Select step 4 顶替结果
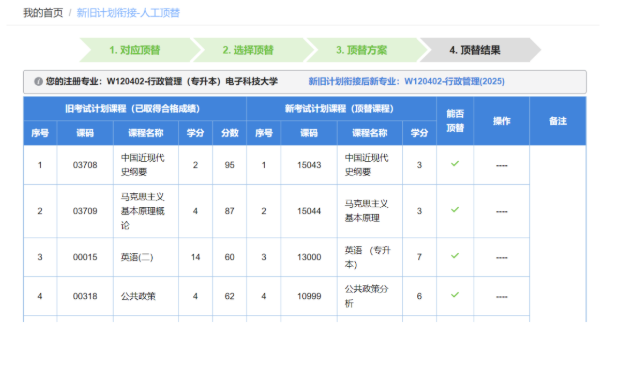Image resolution: width=626 pixels, height=372 pixels. [475, 50]
